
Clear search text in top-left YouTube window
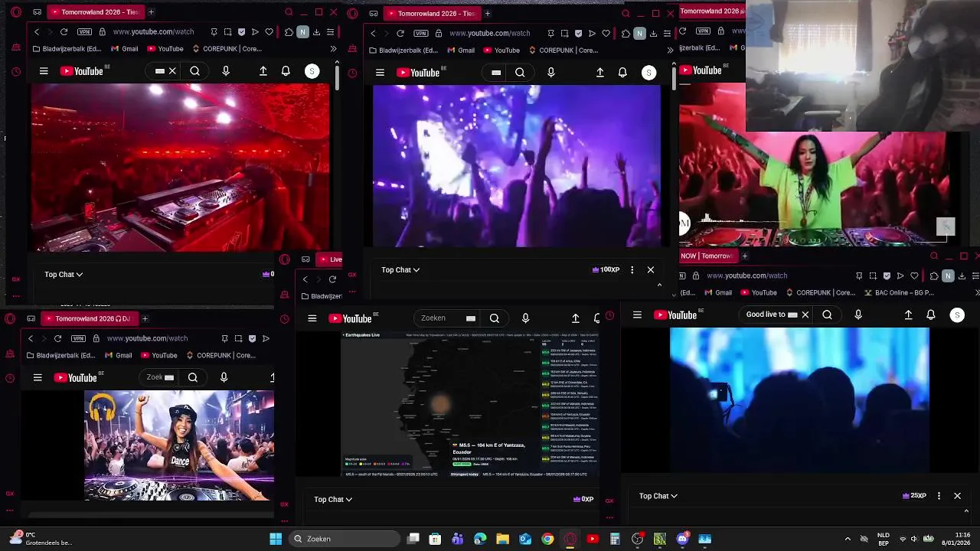[172, 71]
